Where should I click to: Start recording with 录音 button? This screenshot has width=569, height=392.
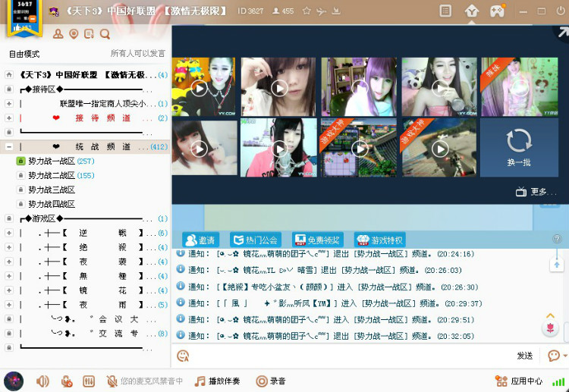pyautogui.click(x=271, y=381)
